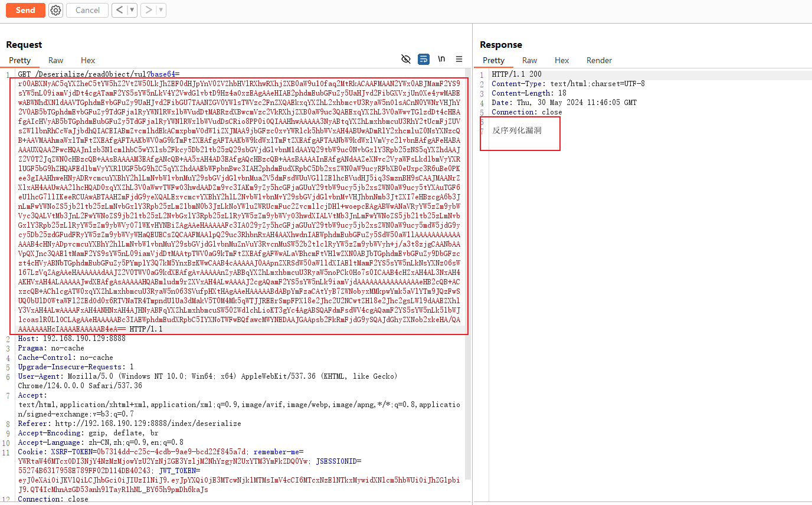Click the Cancel button
This screenshot has width=812, height=505.
point(87,10)
